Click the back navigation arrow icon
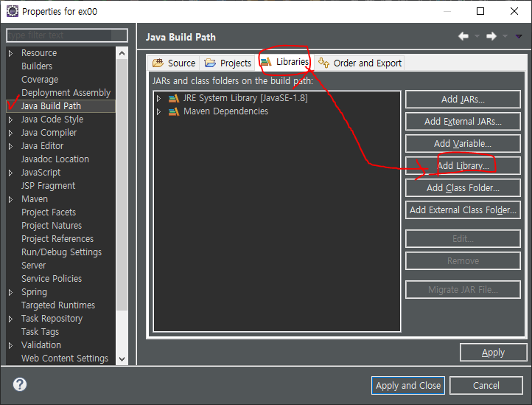The image size is (532, 405). click(463, 36)
